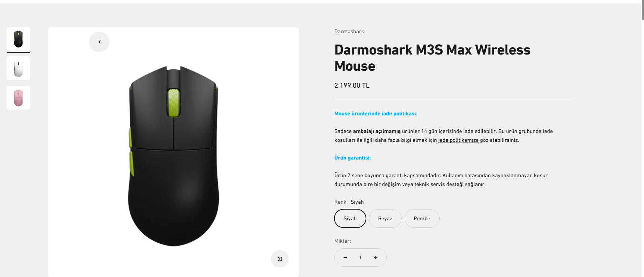Open the iade politikamıza link
This screenshot has width=644, height=277.
[x=458, y=140]
